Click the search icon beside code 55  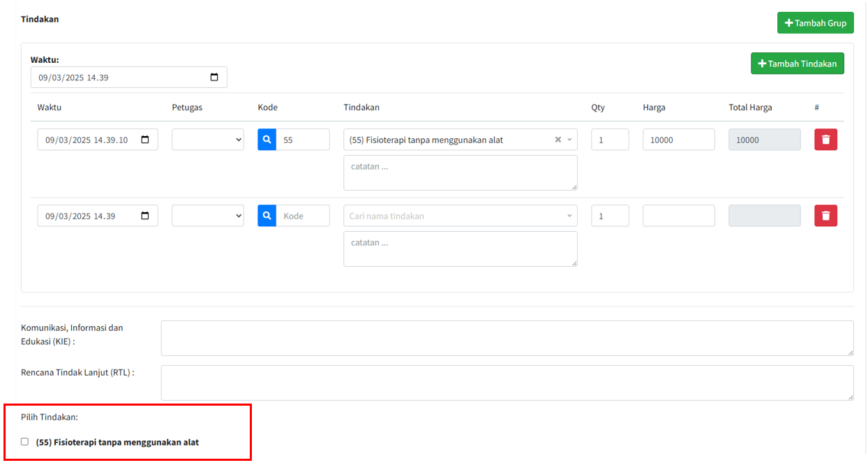click(x=267, y=140)
